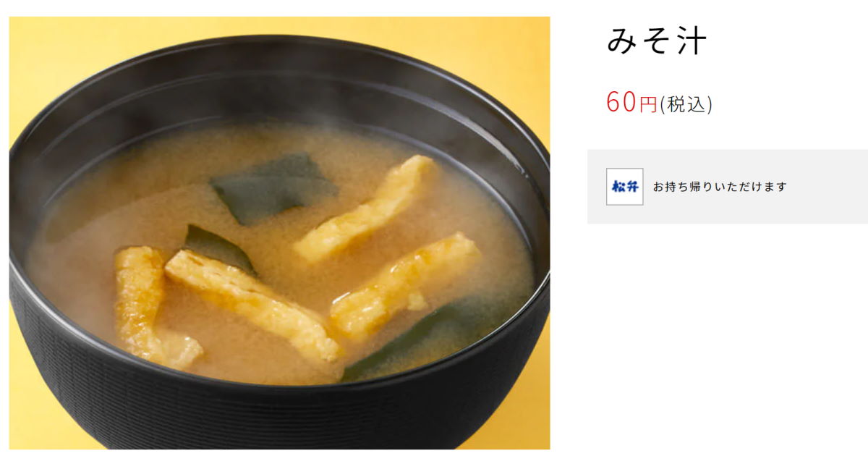
Task: Open the miso soup product photo
Action: click(x=279, y=233)
